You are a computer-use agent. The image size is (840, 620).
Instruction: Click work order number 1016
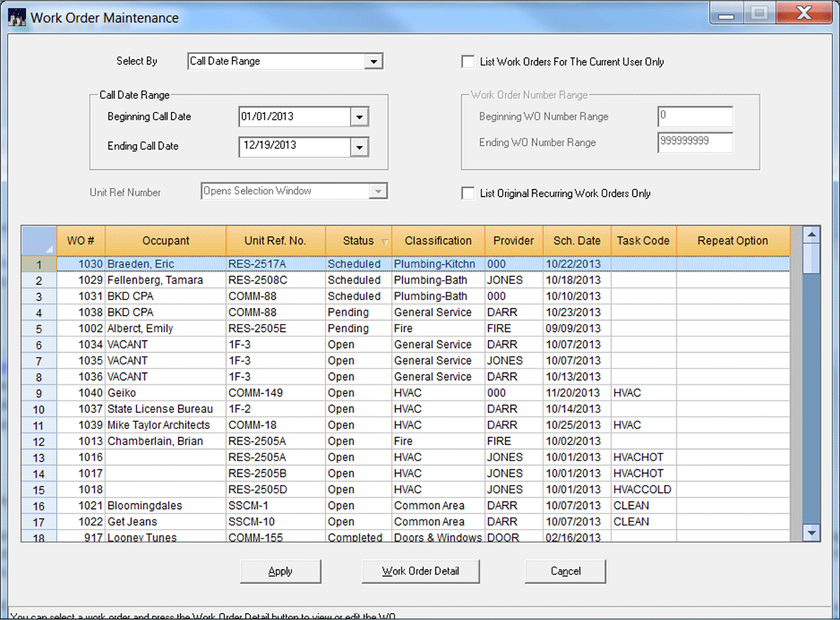81,458
